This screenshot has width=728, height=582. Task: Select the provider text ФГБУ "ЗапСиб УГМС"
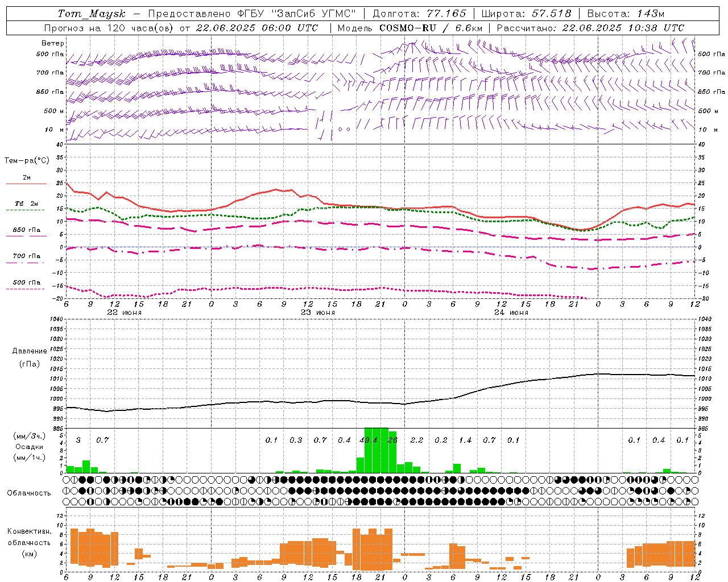point(297,14)
